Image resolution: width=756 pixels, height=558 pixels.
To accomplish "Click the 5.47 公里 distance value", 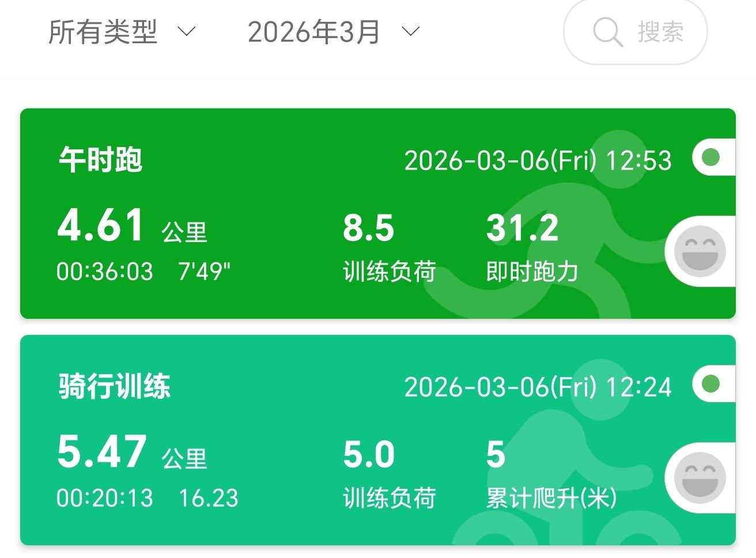I will tap(132, 452).
